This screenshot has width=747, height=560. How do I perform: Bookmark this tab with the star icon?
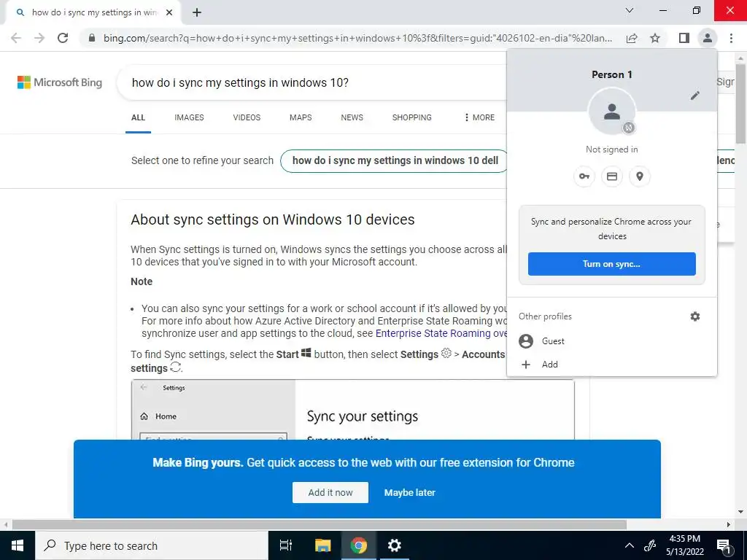[655, 38]
